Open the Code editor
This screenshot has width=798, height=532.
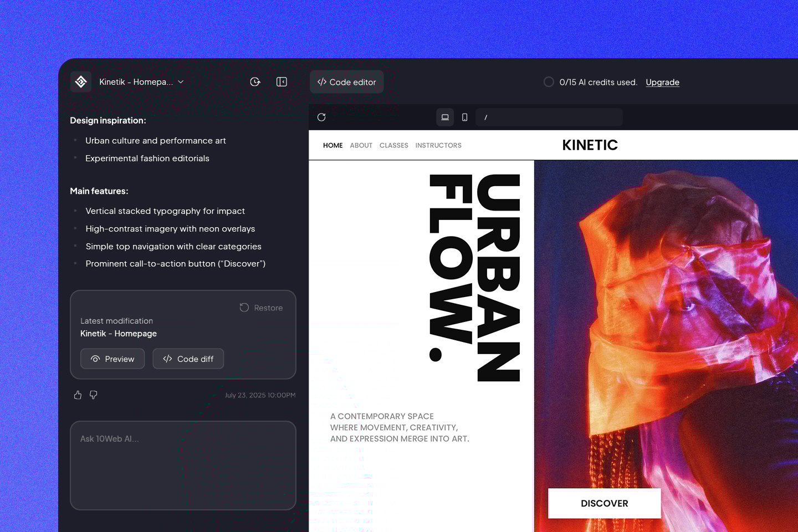point(346,82)
